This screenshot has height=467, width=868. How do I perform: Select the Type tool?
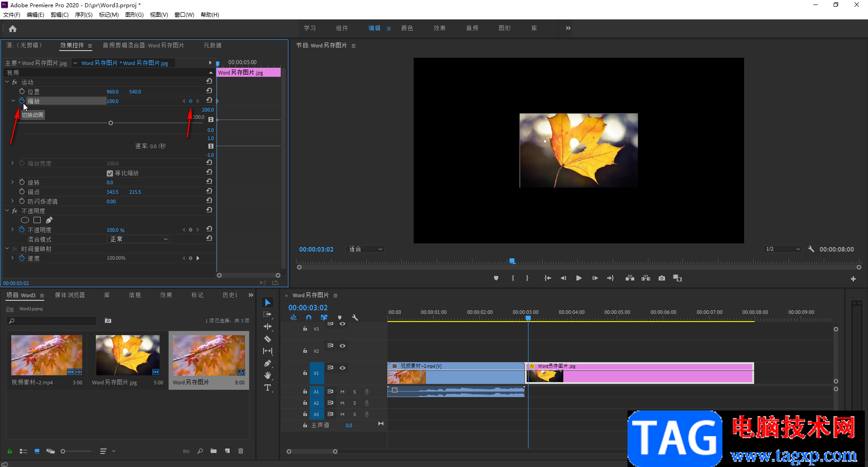click(x=268, y=388)
